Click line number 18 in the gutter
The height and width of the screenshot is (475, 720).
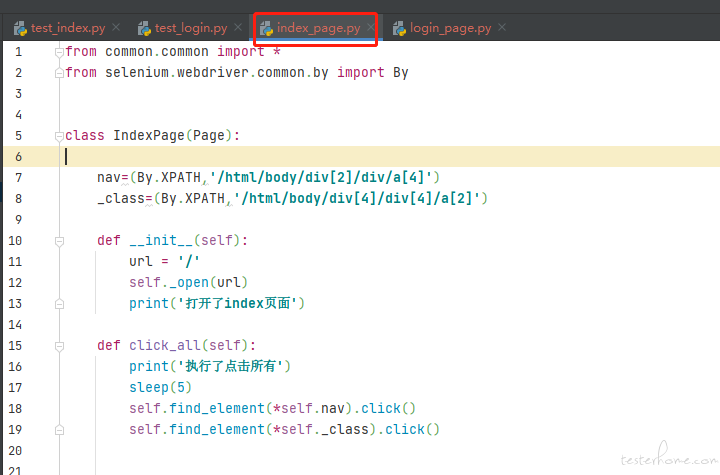[x=15, y=409]
